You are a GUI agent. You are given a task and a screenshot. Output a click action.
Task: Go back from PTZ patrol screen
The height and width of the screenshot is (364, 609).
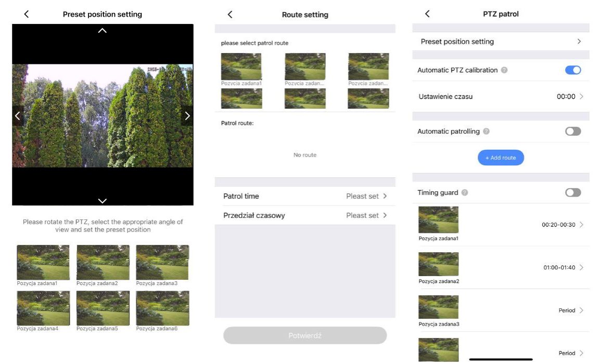(x=427, y=14)
